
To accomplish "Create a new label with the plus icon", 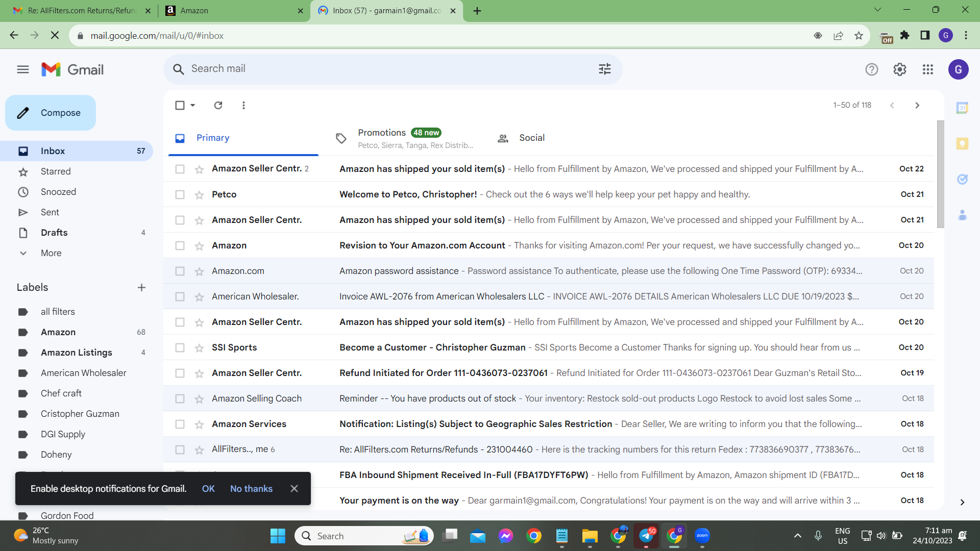I will 141,287.
